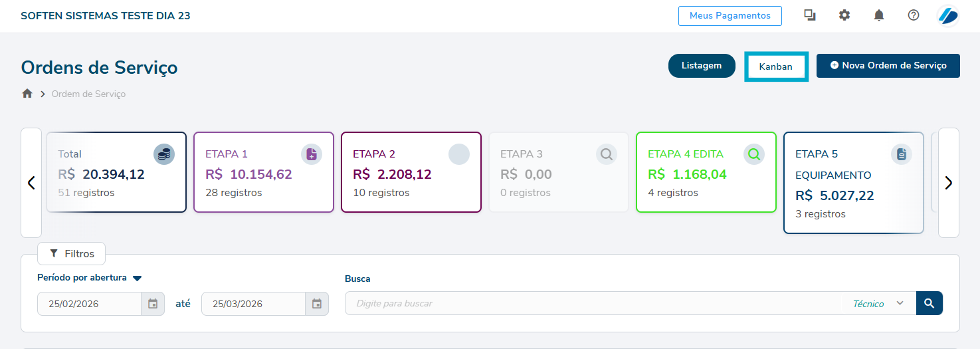
Task: Create a Nova Ordem de Serviço
Action: pyautogui.click(x=888, y=66)
